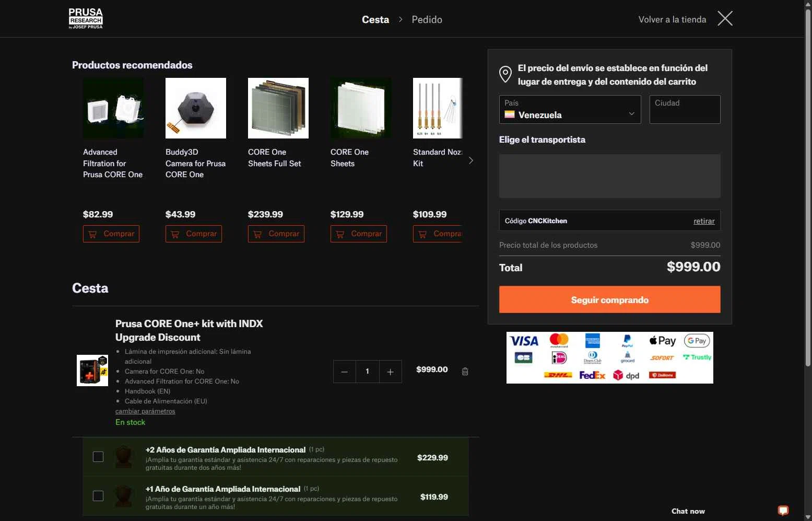Screen dimensions: 812x521
Task: Decrease quantity with the minus button
Action: [x=344, y=372]
